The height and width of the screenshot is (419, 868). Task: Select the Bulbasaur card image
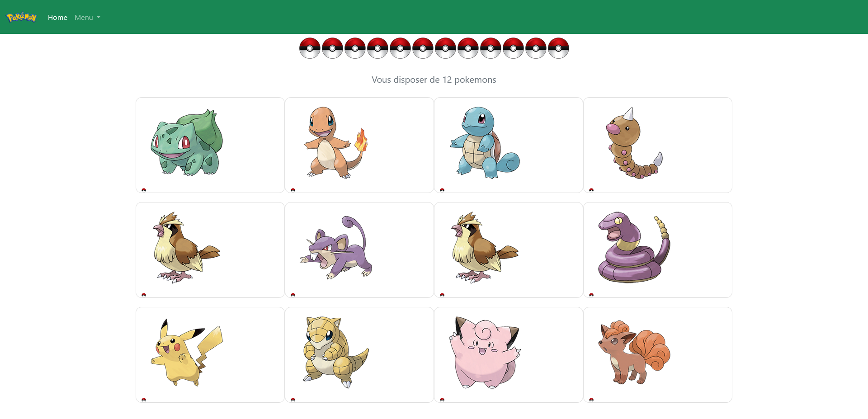coord(187,143)
